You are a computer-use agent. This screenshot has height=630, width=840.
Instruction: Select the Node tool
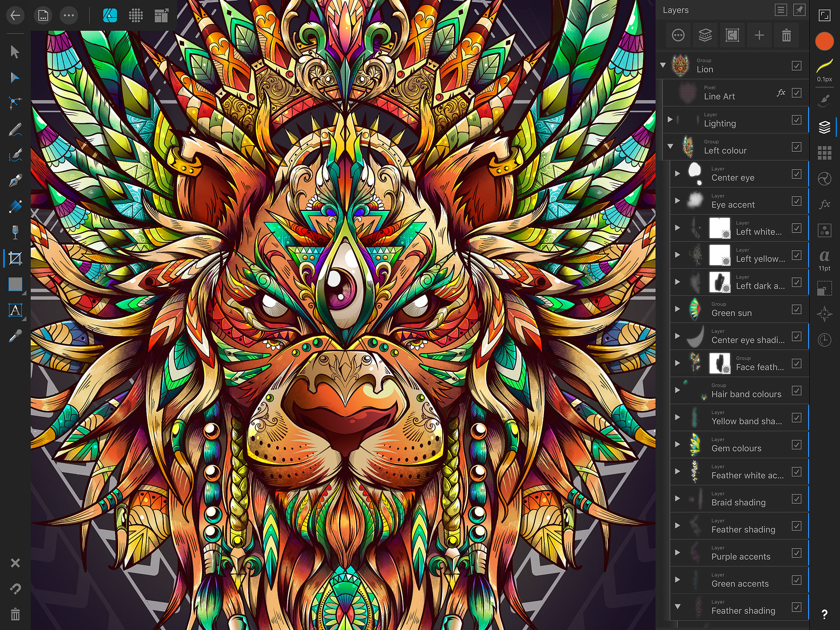(15, 78)
